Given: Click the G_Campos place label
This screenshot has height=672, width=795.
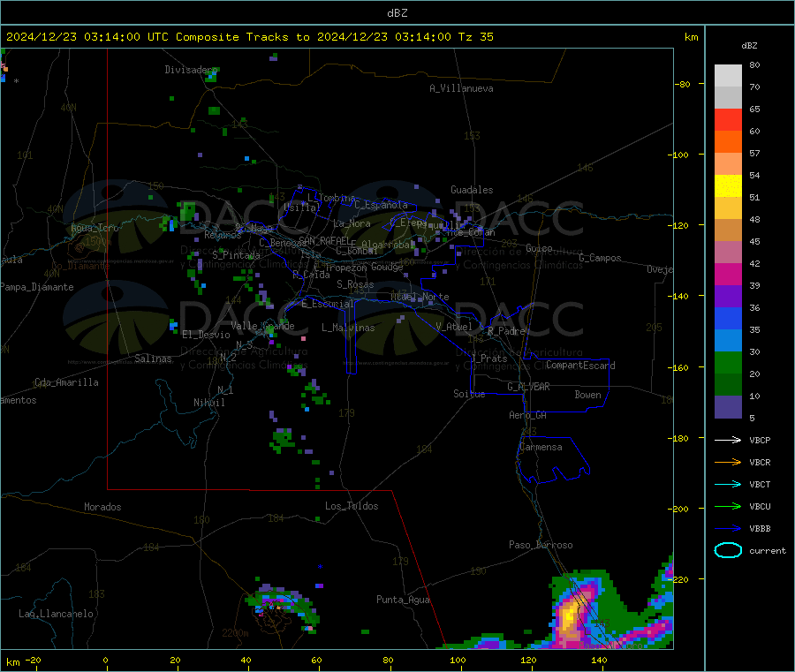Looking at the screenshot, I should pyautogui.click(x=600, y=258).
